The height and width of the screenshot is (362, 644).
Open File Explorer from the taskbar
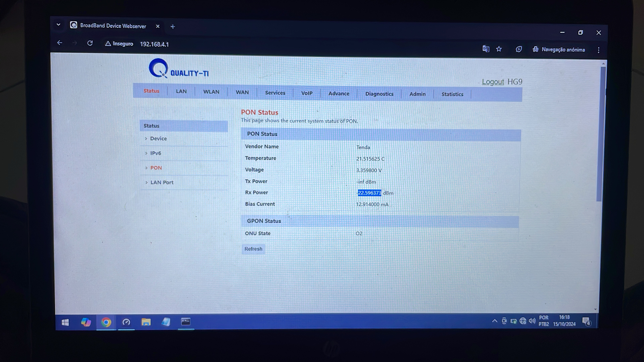[146, 322]
